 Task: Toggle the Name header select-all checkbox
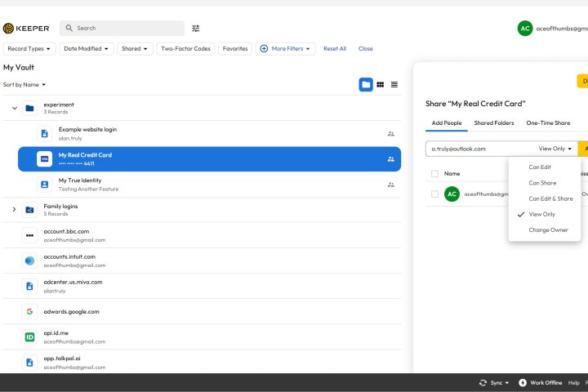434,173
